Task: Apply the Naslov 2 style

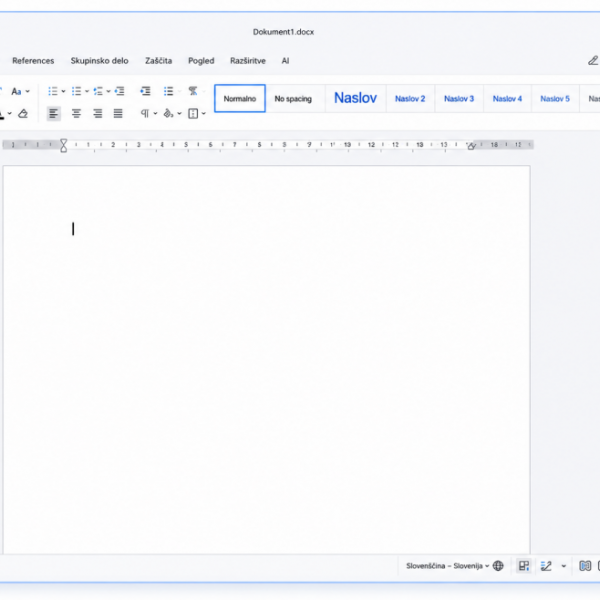Action: coord(410,99)
